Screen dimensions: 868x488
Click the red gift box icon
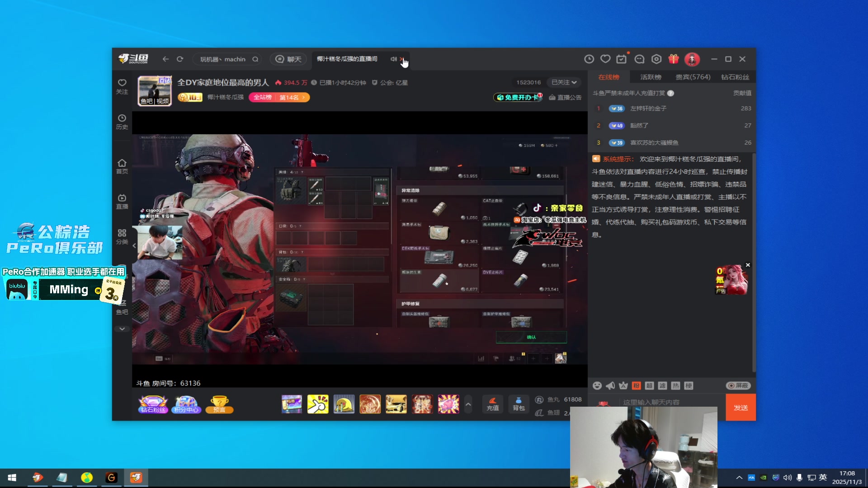(x=674, y=59)
